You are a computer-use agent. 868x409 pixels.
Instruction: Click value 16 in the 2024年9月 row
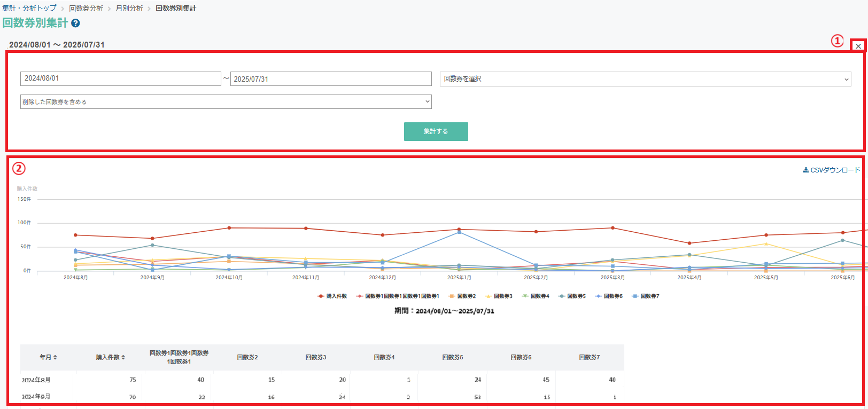click(272, 397)
